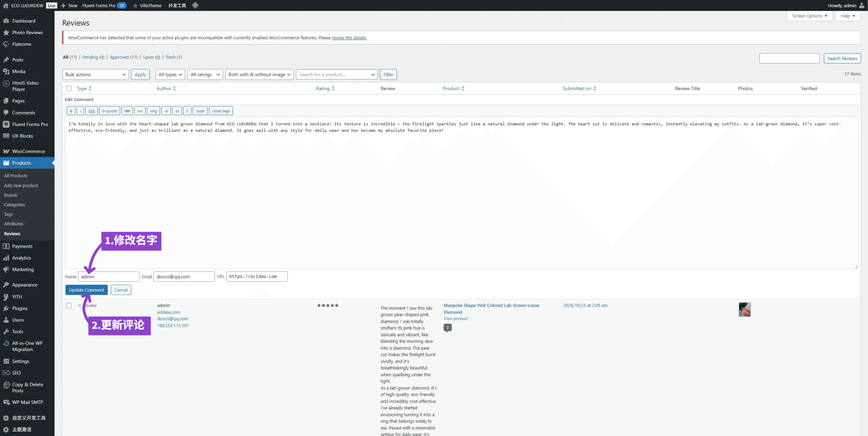Click the Dashboard icon in sidebar
868x436 pixels.
click(6, 21)
